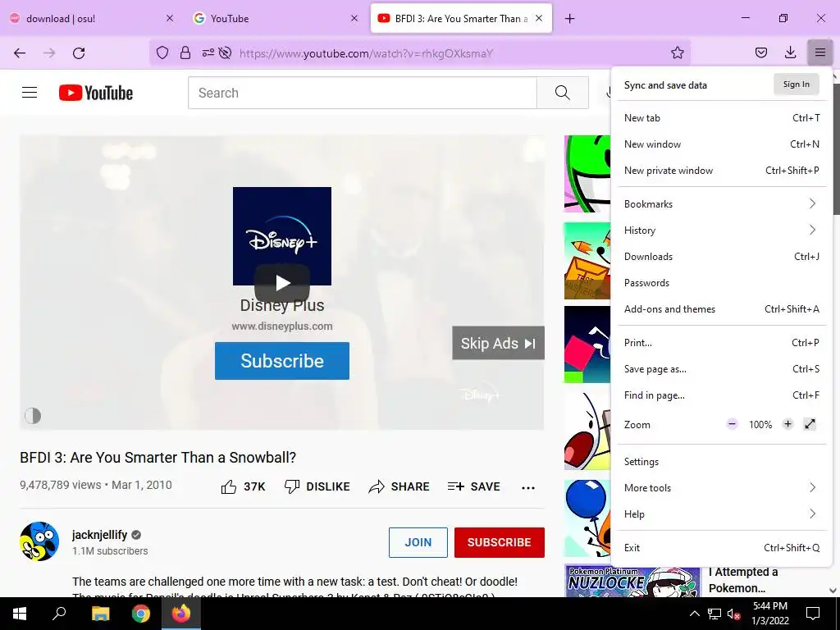Open the tracking protection shield icon
Viewport: 840px width, 630px height.
(x=162, y=52)
